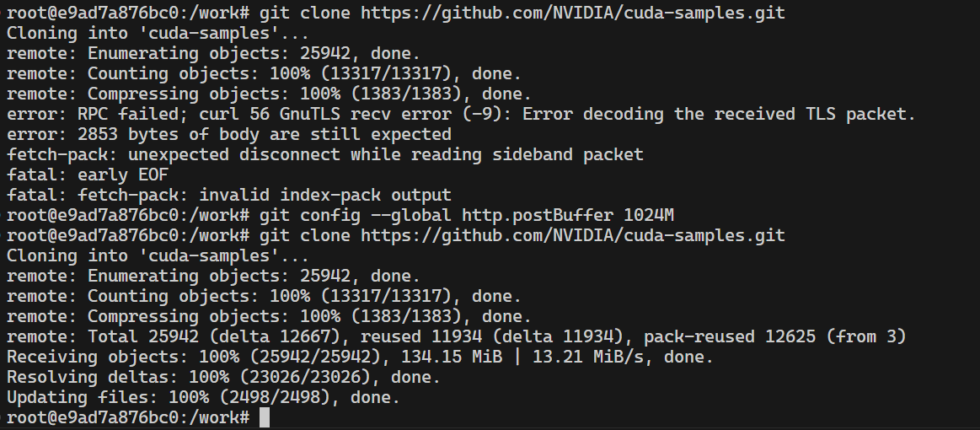
Task: Click the 'fatal: early EOF' message
Action: pyautogui.click(x=88, y=175)
